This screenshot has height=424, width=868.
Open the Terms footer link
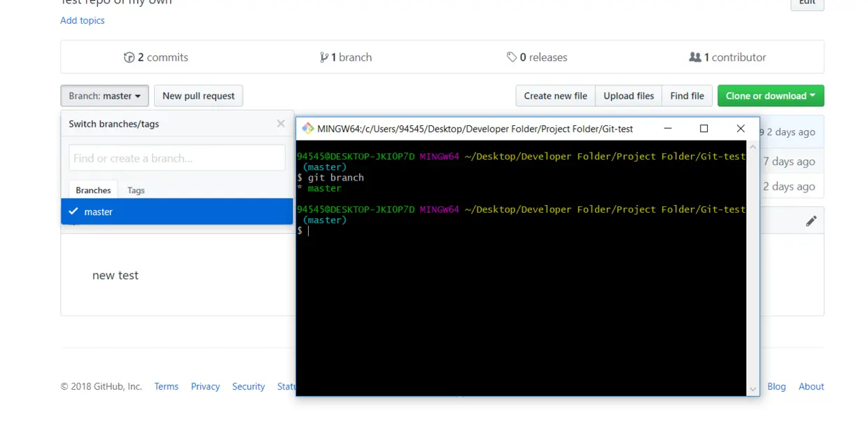[x=167, y=386]
